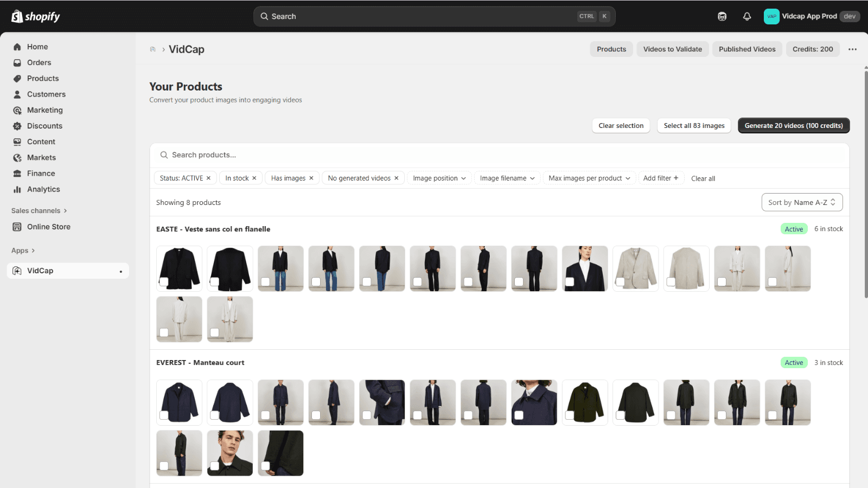Click the 3 in stock label
This screenshot has height=488, width=868.
(x=828, y=363)
